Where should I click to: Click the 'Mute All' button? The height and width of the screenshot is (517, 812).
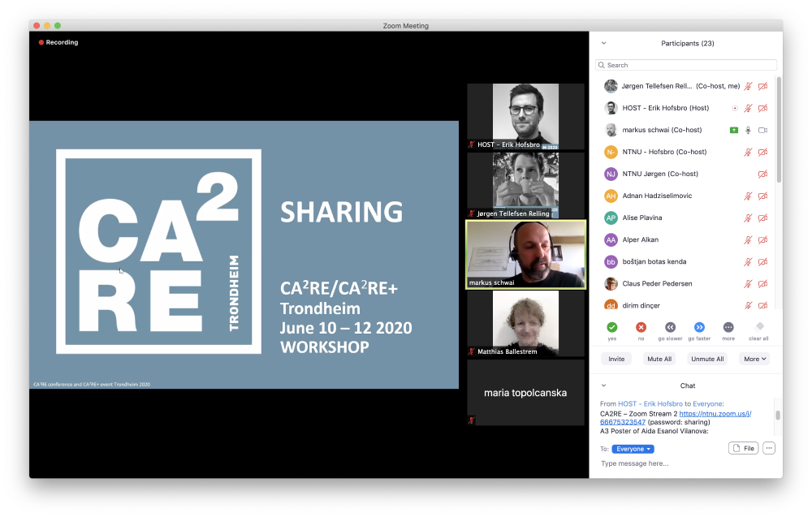point(658,359)
